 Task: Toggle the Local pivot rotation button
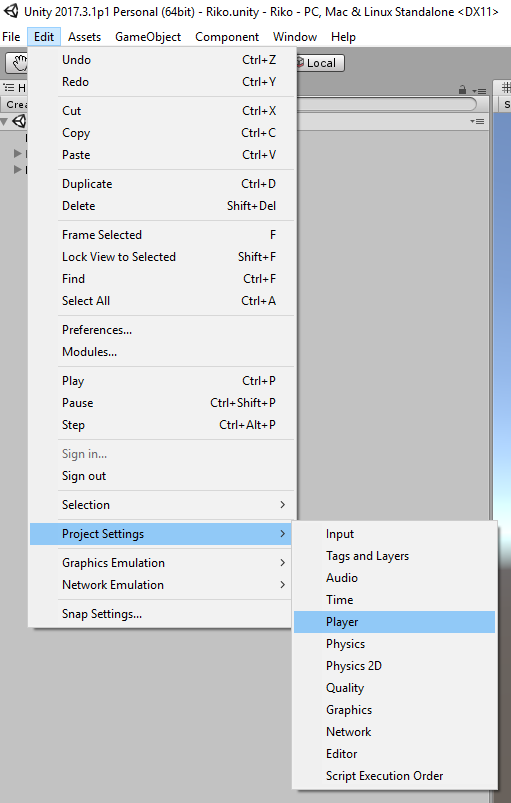pos(320,63)
